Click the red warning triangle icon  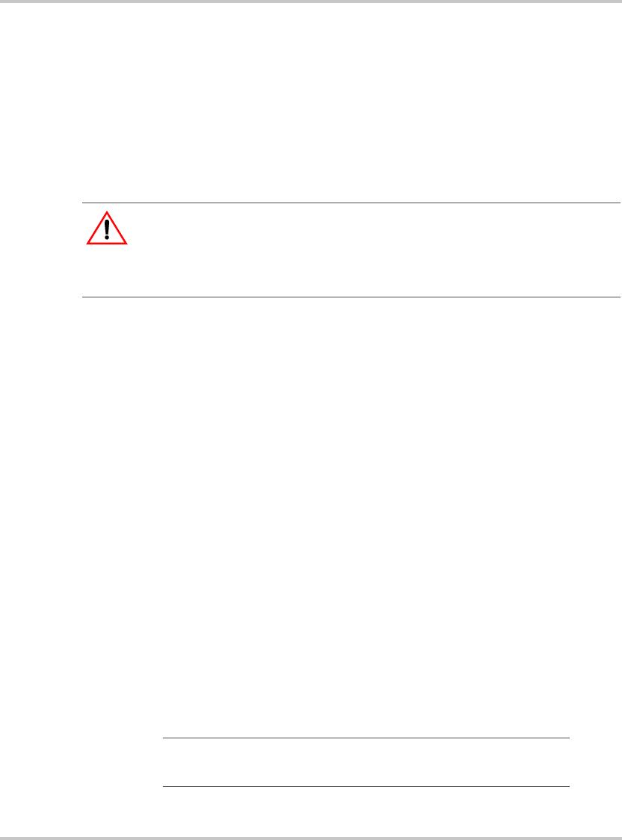point(107,228)
